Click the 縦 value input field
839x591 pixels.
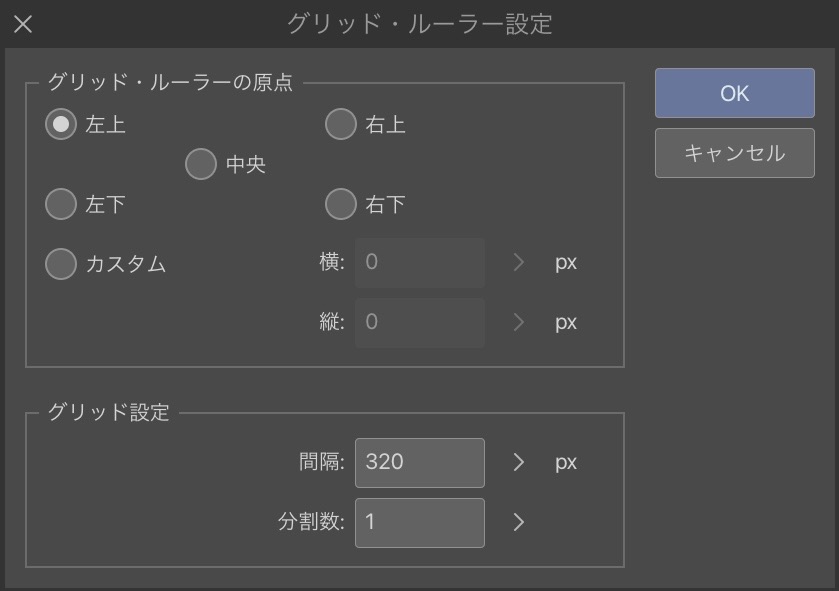coord(420,323)
